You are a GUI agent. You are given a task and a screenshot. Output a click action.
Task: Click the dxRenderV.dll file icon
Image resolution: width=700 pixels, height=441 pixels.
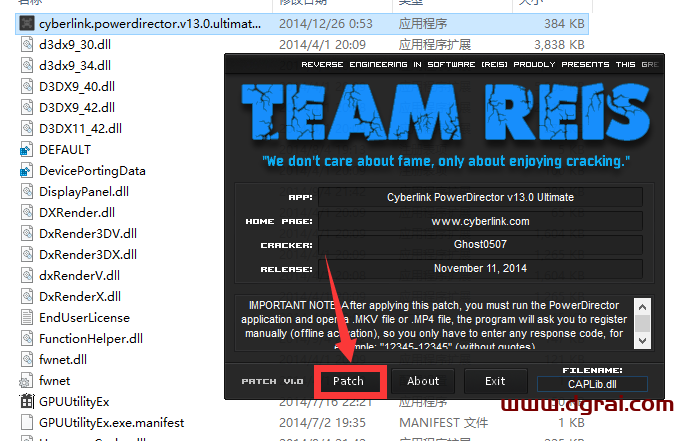(27, 275)
